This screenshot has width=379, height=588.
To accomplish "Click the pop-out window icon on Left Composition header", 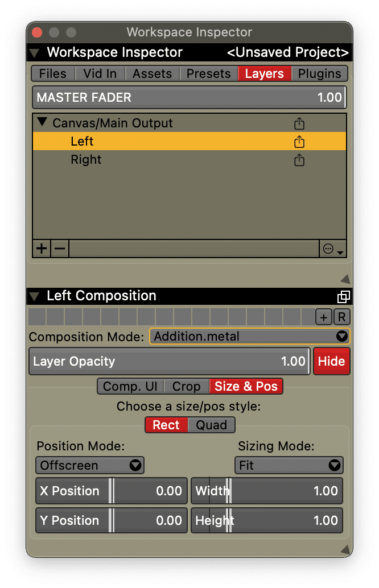I will [343, 296].
